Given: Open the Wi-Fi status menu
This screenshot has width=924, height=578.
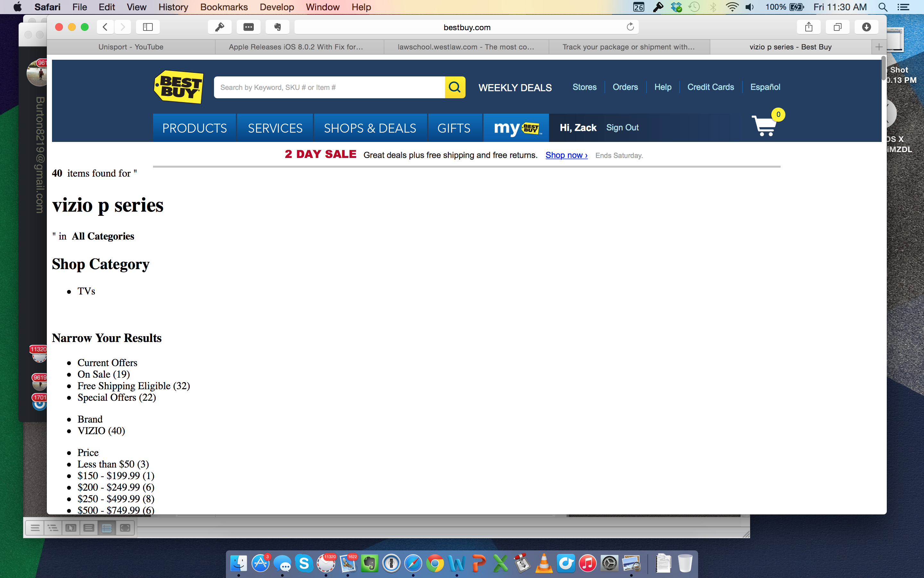Looking at the screenshot, I should coord(732,7).
